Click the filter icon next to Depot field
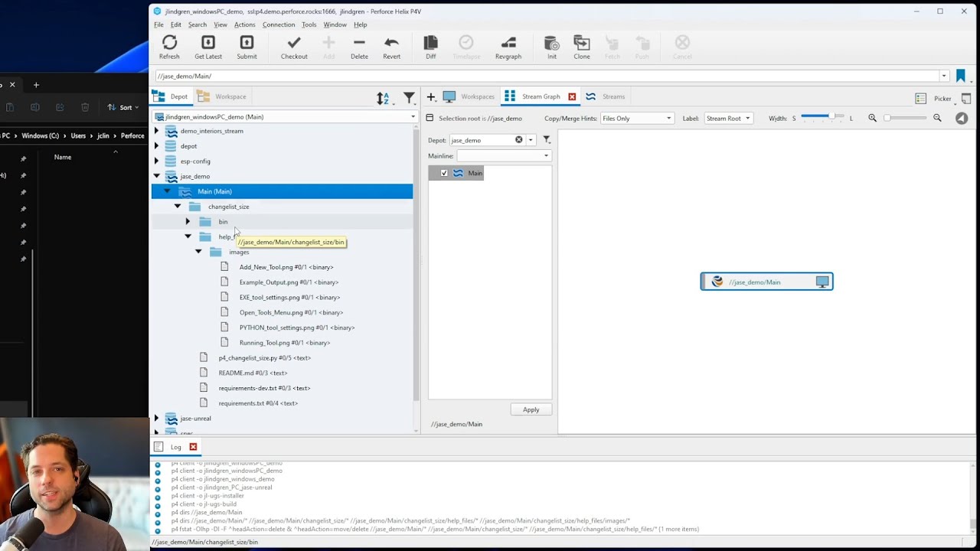 (x=547, y=140)
